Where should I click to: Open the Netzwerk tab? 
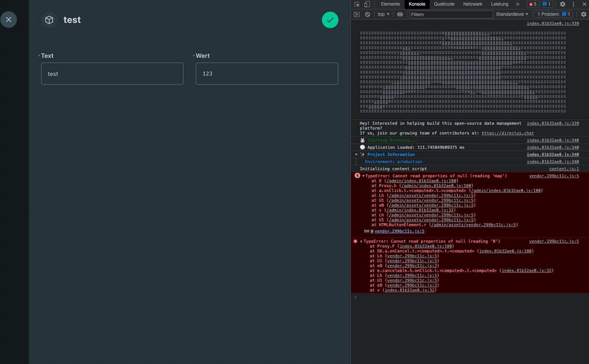[473, 4]
